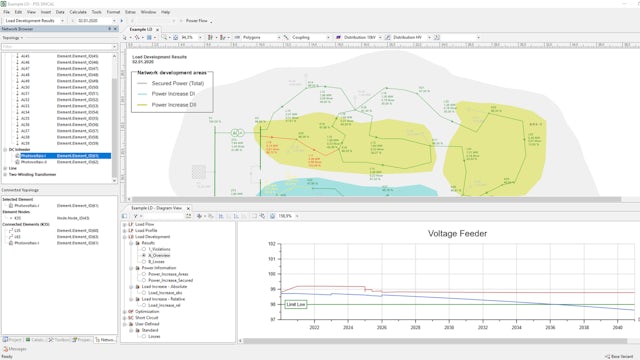Select the AL59 element row
Image resolution: width=640 pixels, height=360 pixels.
point(59,143)
